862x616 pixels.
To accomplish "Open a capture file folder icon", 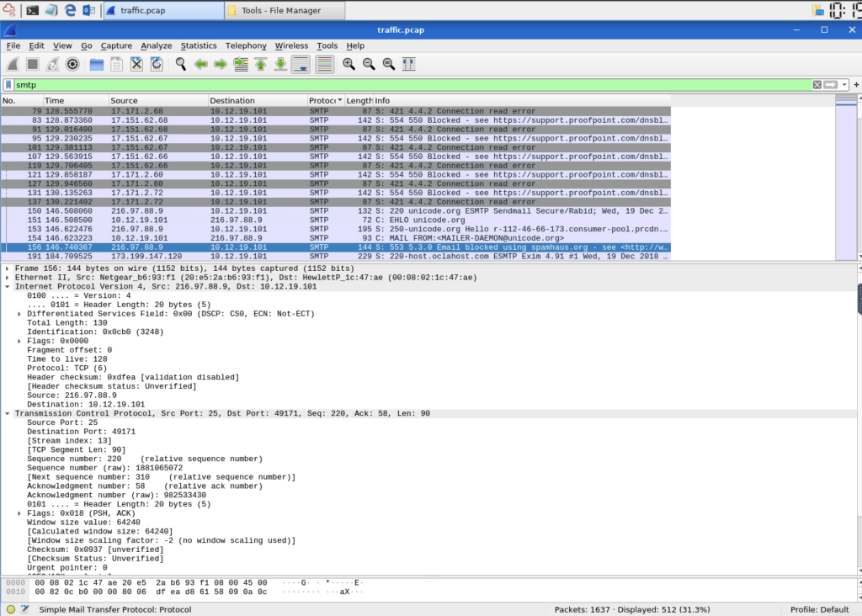I will coord(97,64).
